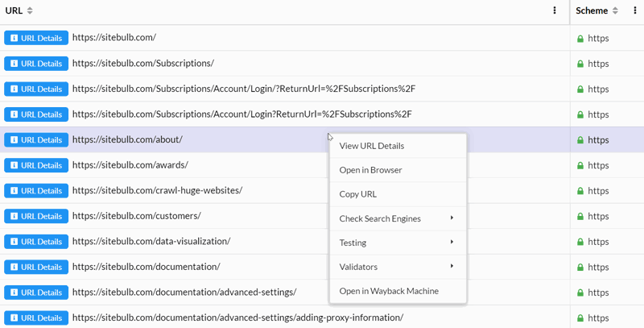Image resolution: width=644 pixels, height=328 pixels.
Task: Open URL Details for the Subscriptions/ page
Action: coord(36,64)
